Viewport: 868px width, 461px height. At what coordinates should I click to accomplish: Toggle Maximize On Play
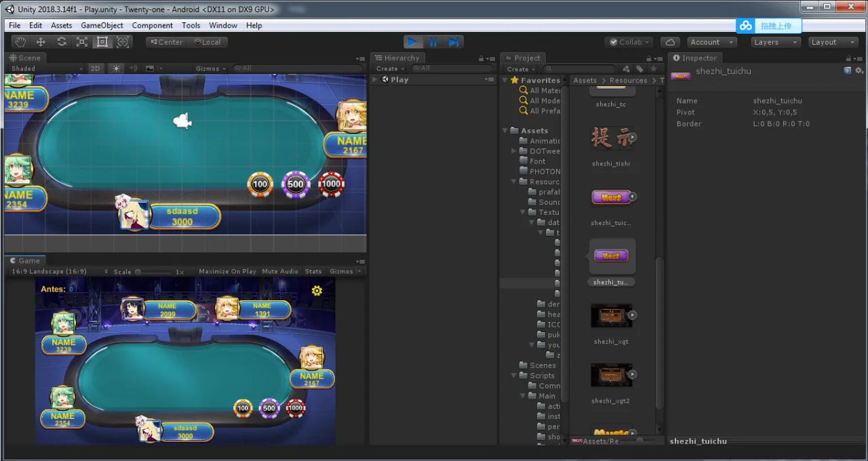pos(228,272)
